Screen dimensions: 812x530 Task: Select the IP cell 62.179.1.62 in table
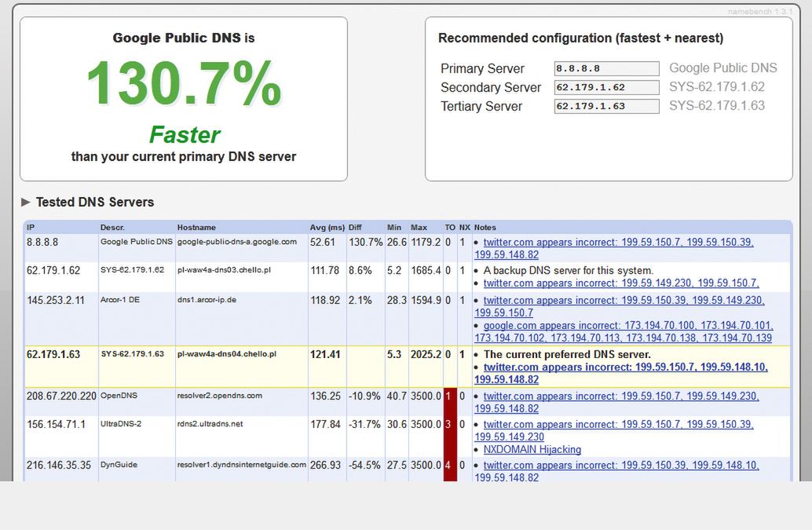click(53, 270)
